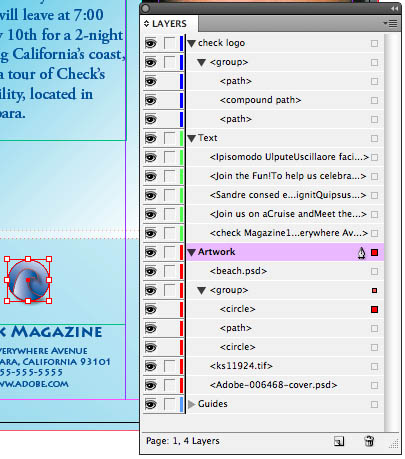Viewport: 405px width, 459px height.
Task: Cycle Layers panel view with tab arrows
Action: click(x=146, y=24)
